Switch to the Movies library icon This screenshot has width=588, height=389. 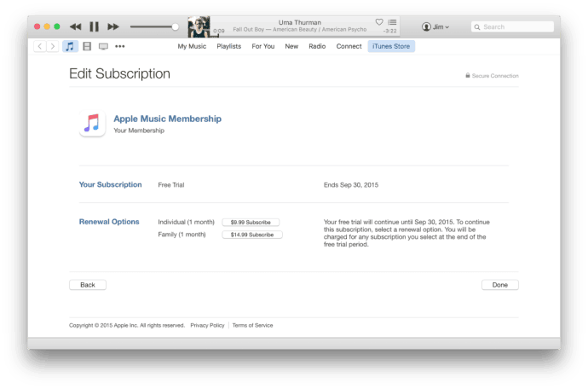click(87, 46)
